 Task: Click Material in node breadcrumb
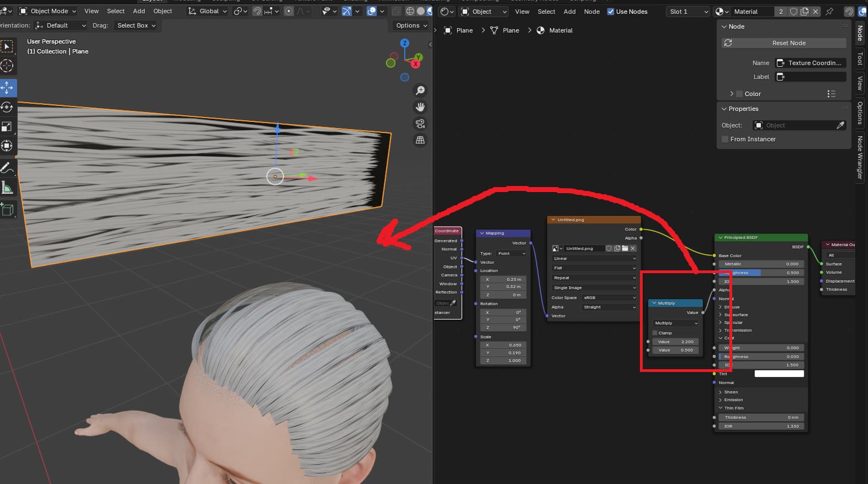point(555,30)
